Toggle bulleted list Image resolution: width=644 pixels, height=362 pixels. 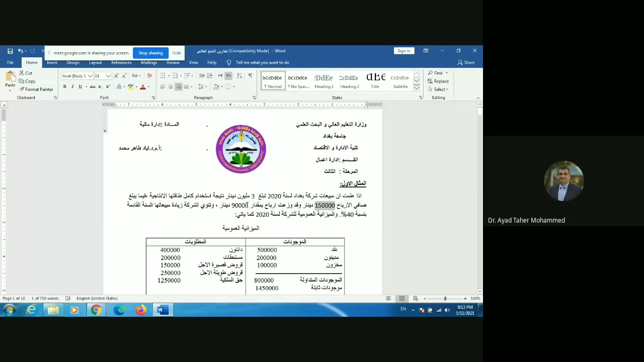(164, 76)
